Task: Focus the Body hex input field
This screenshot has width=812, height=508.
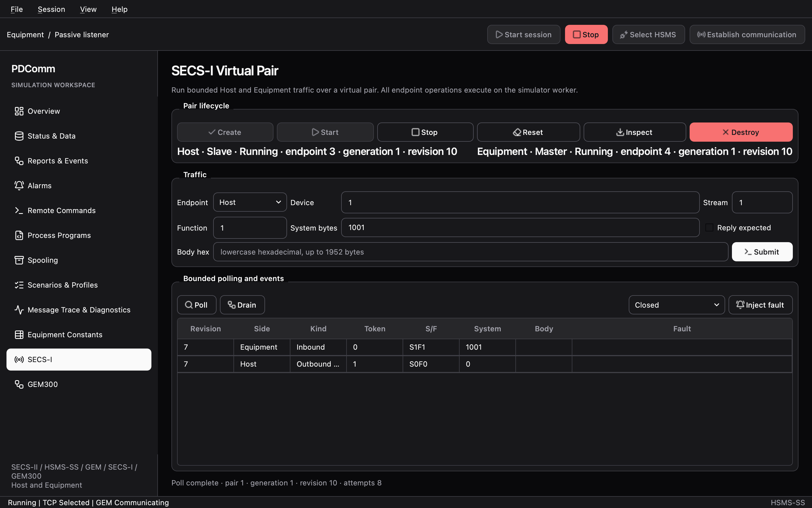Action: (470, 252)
